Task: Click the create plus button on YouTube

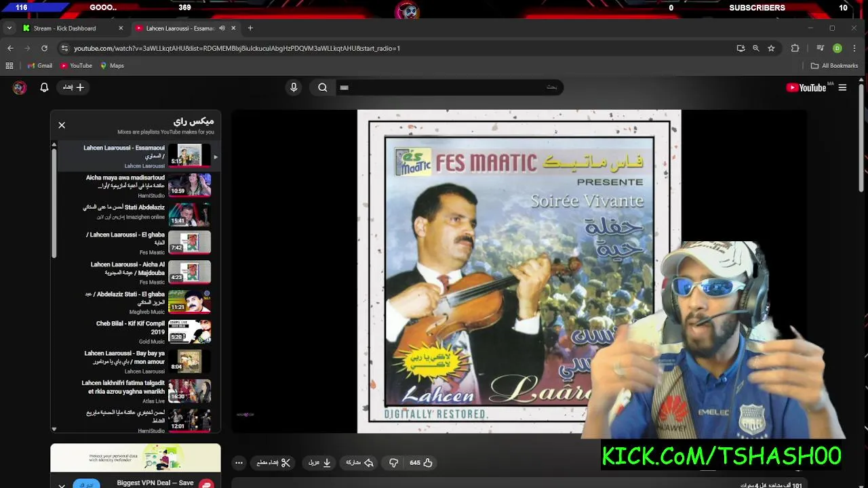Action: pyautogui.click(x=74, y=87)
